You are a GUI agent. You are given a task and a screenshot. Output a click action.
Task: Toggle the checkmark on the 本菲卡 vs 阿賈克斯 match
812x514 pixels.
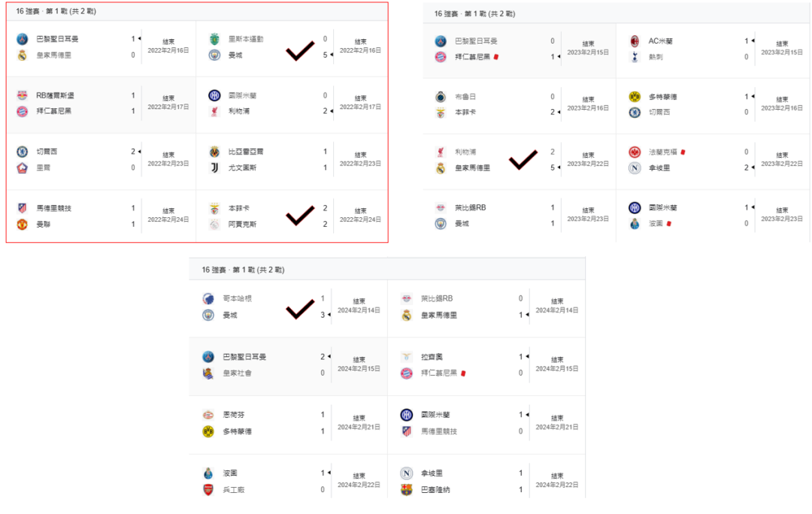(300, 216)
